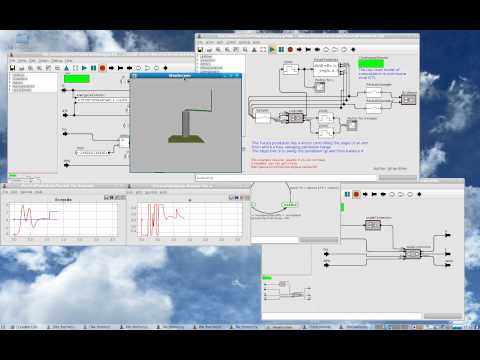480x360 pixels.
Task: Click the teal pause icon in upper right window toolbar
Action: tap(281, 50)
